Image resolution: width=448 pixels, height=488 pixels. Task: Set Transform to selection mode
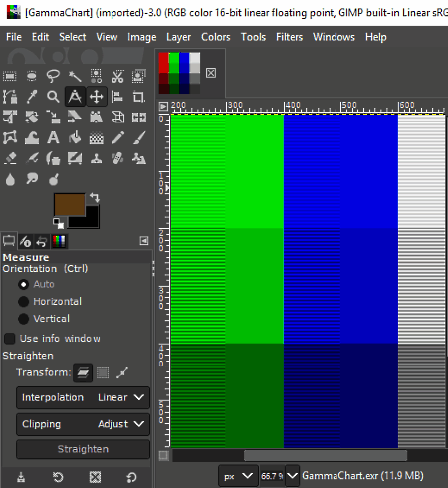point(103,373)
